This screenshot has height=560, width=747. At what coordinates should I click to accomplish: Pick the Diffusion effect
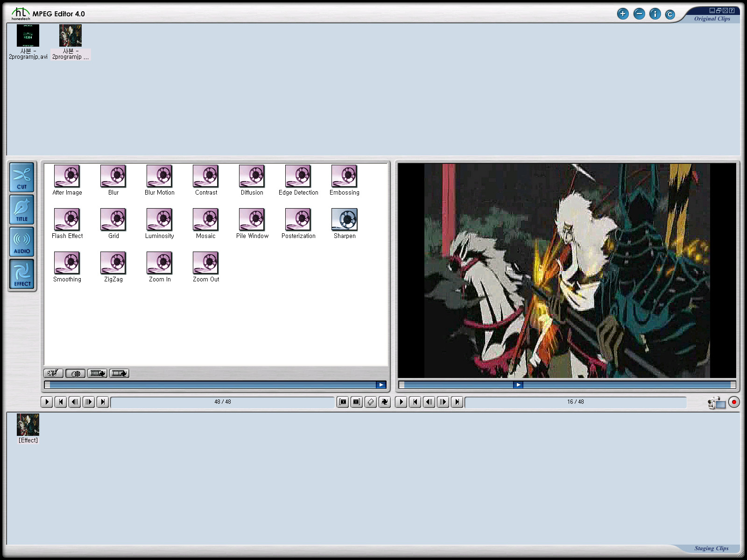click(252, 180)
